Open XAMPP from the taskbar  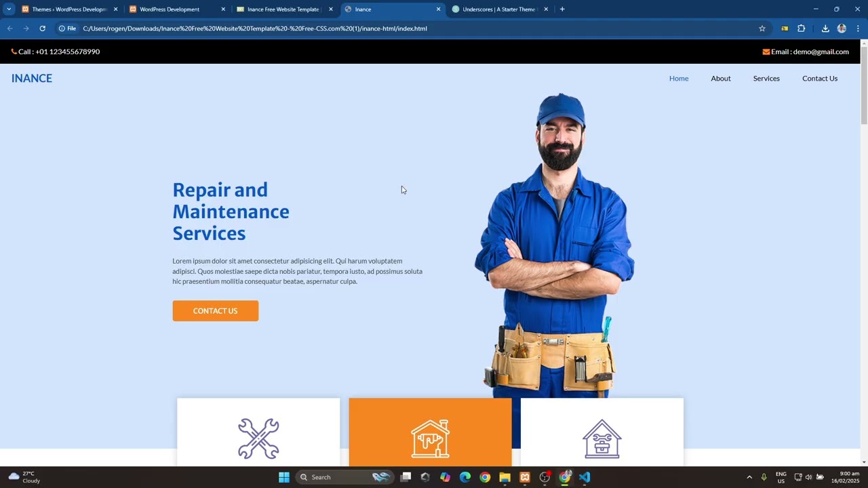pyautogui.click(x=524, y=477)
